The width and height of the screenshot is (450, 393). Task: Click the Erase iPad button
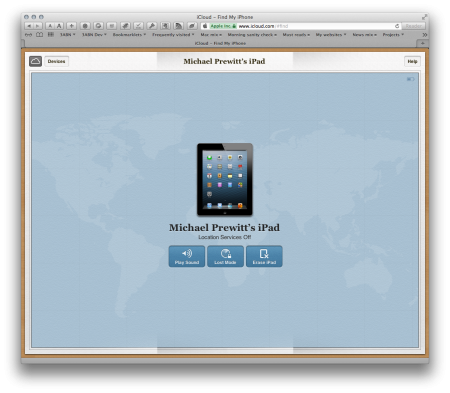pyautogui.click(x=264, y=256)
